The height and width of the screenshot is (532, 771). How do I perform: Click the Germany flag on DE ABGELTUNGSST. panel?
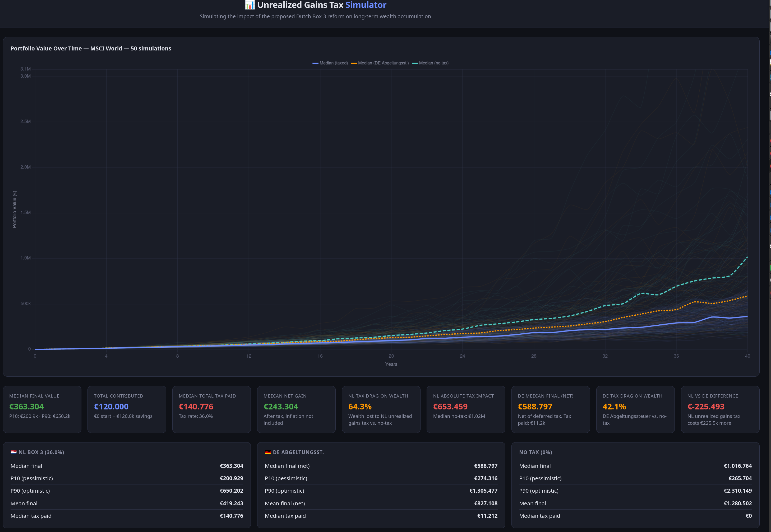pos(267,452)
